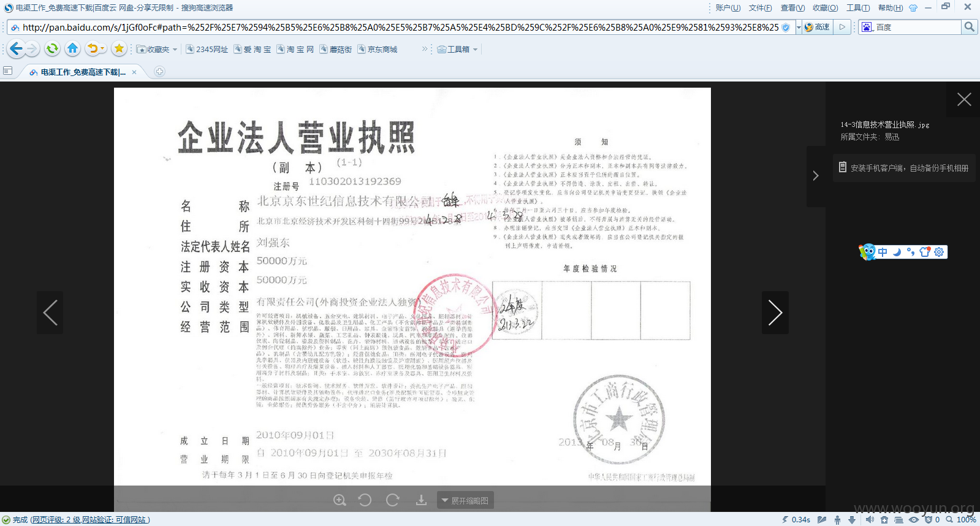The image size is (980, 526).
Task: Open the 收藏(O) menu
Action: point(825,7)
